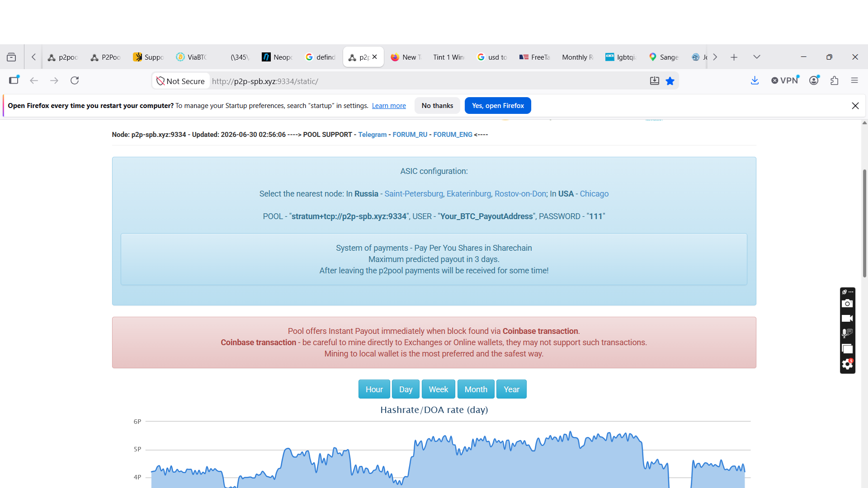The height and width of the screenshot is (488, 868).
Task: Switch to the lgbtqia tab
Action: pyautogui.click(x=621, y=57)
